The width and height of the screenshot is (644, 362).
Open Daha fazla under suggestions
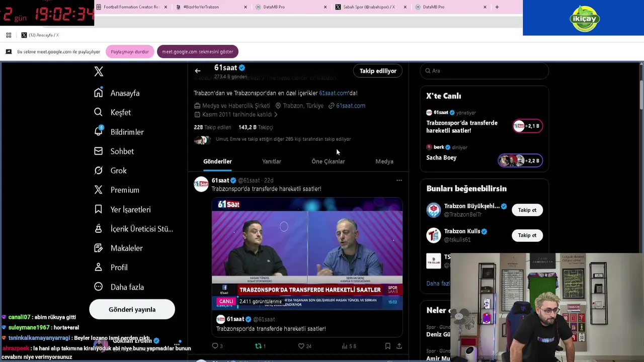(x=438, y=283)
